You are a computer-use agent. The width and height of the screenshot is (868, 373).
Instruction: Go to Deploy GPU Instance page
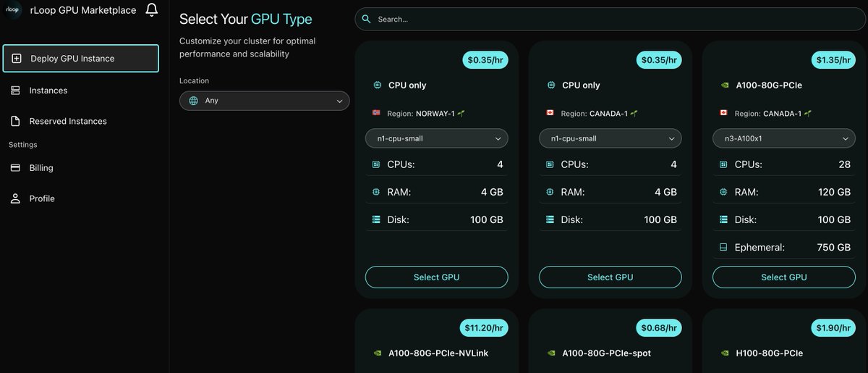point(80,59)
